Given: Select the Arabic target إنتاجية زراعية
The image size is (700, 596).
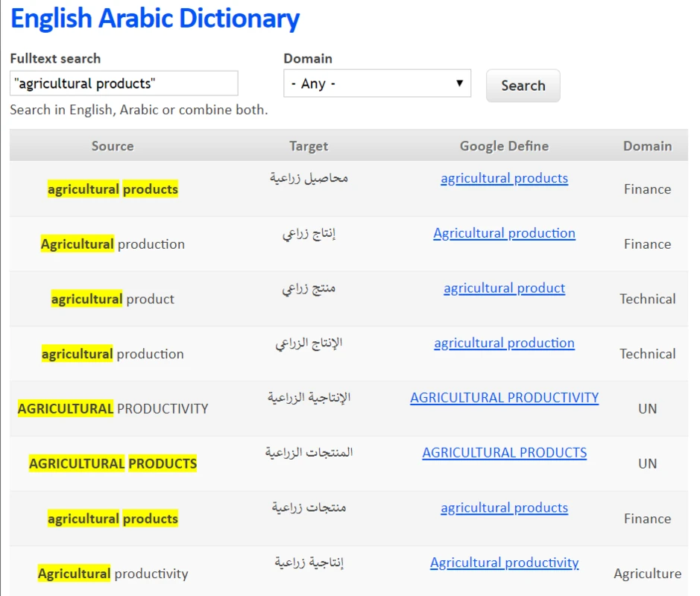Looking at the screenshot, I should pyautogui.click(x=309, y=562).
